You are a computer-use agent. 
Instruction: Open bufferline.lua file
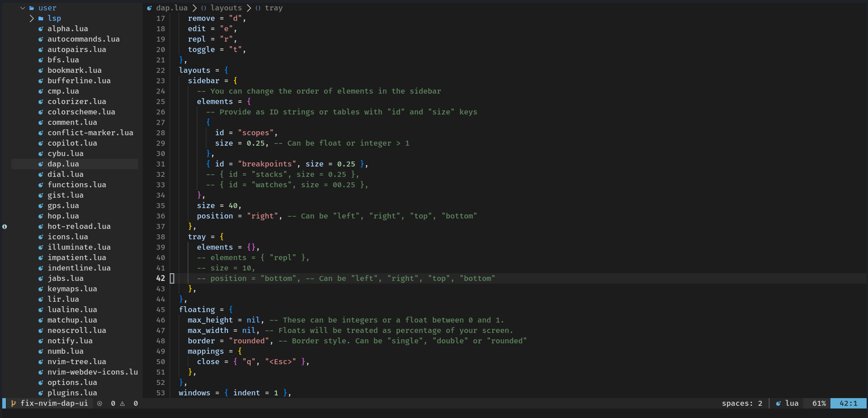79,81
